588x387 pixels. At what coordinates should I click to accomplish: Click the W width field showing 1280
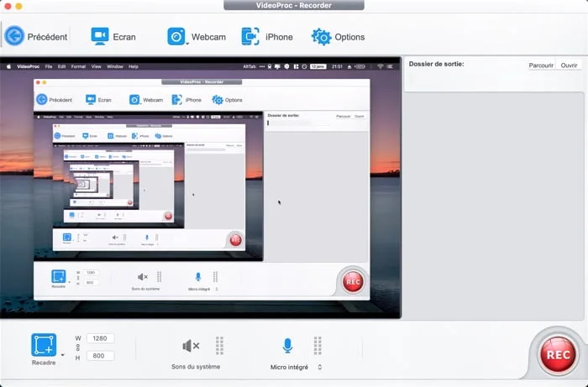pyautogui.click(x=100, y=338)
